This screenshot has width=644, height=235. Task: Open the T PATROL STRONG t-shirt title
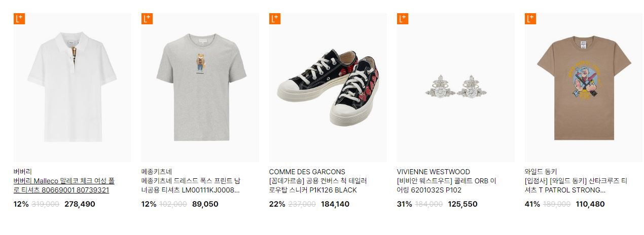[577, 185]
